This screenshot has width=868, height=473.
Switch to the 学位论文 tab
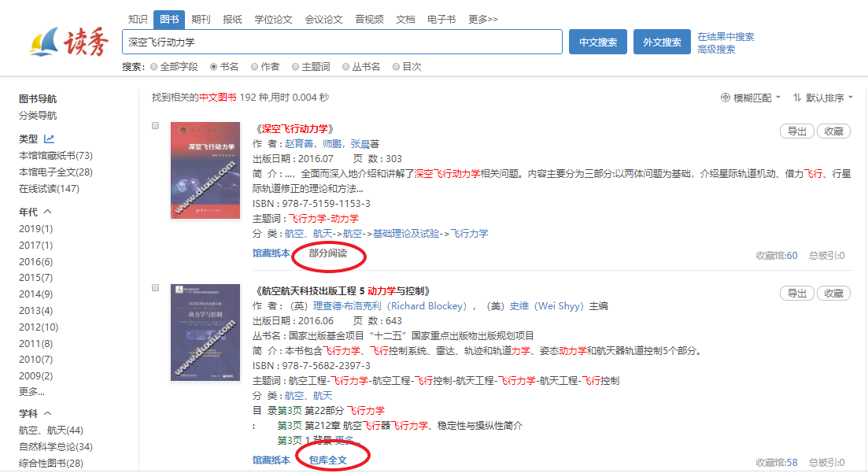click(273, 19)
